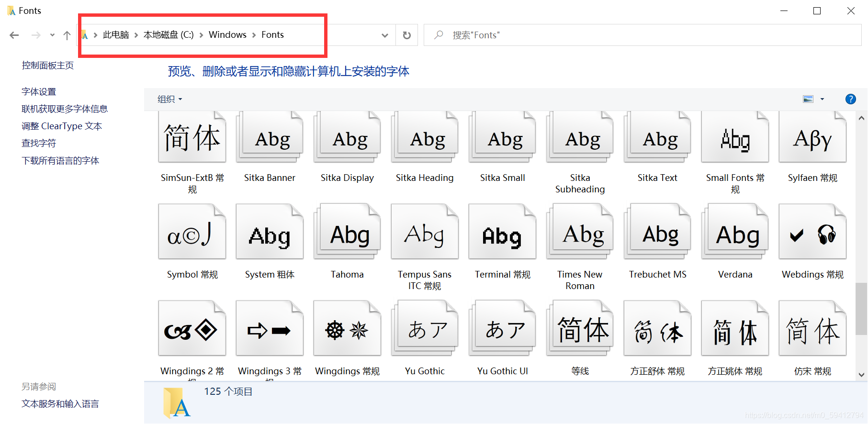The height and width of the screenshot is (424, 868).
Task: Expand chevron after Windows in path
Action: pos(254,35)
